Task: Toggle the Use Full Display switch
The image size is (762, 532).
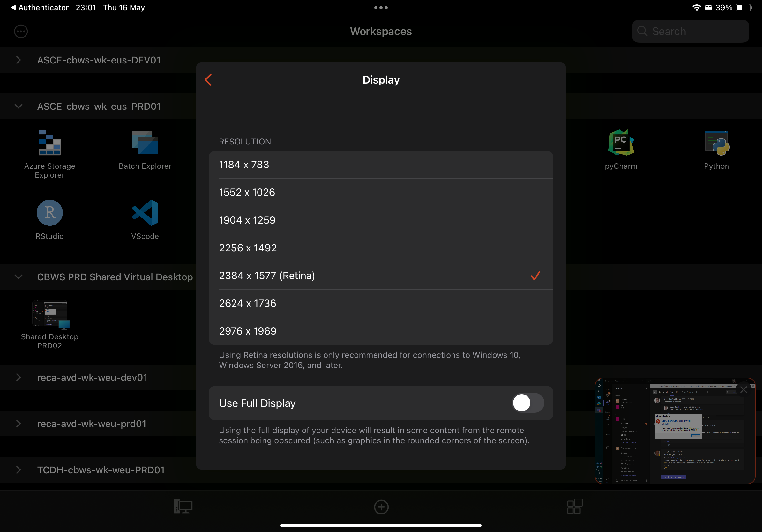Action: click(528, 403)
